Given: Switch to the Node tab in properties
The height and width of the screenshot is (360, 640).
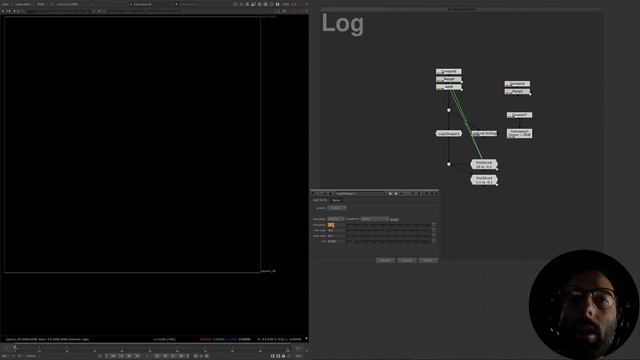Looking at the screenshot, I should [x=336, y=200].
